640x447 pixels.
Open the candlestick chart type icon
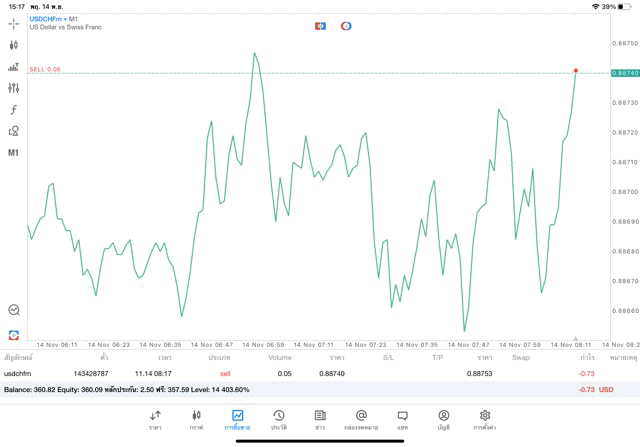point(14,45)
